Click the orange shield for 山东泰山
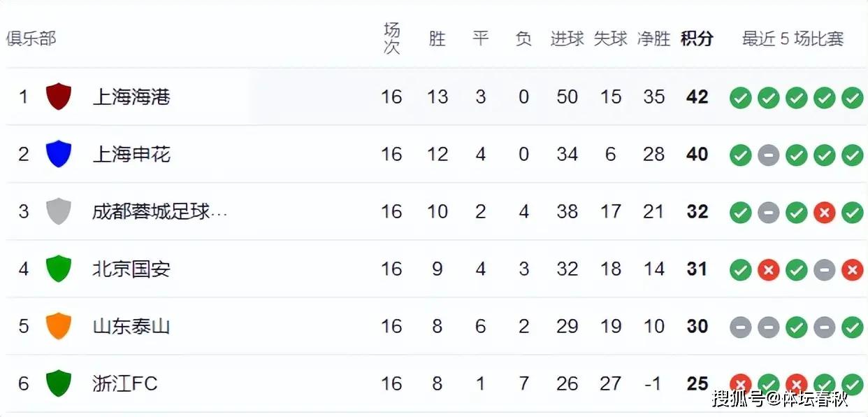868x417 pixels. (x=59, y=326)
